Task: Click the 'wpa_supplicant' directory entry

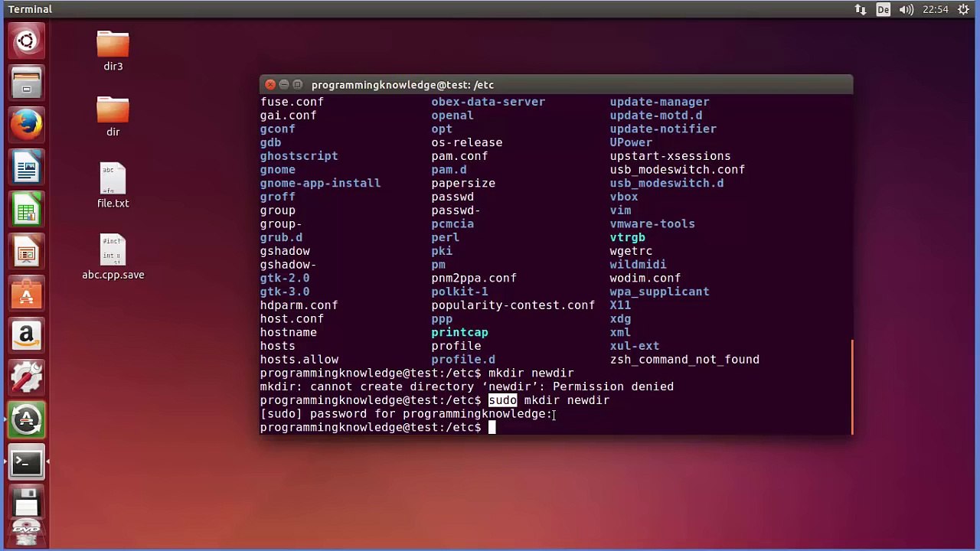Action: [659, 292]
